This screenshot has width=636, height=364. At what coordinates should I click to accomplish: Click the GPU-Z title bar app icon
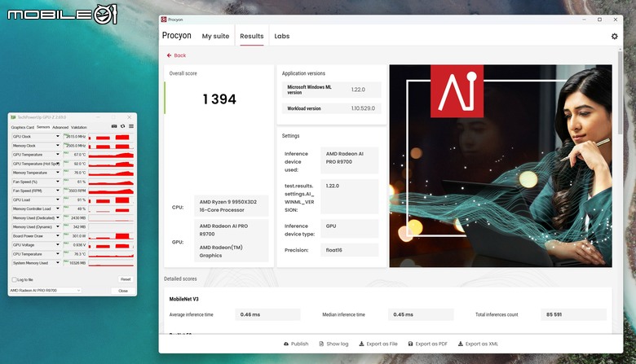click(13, 117)
